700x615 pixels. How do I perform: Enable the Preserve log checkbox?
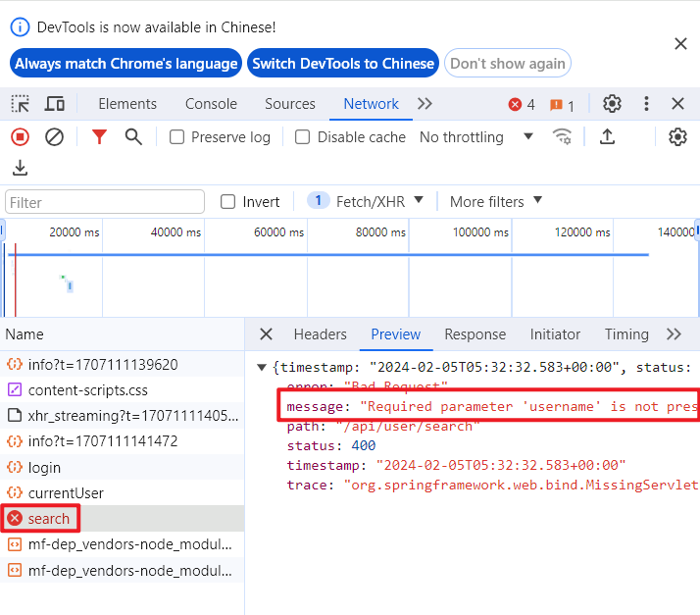tap(177, 137)
